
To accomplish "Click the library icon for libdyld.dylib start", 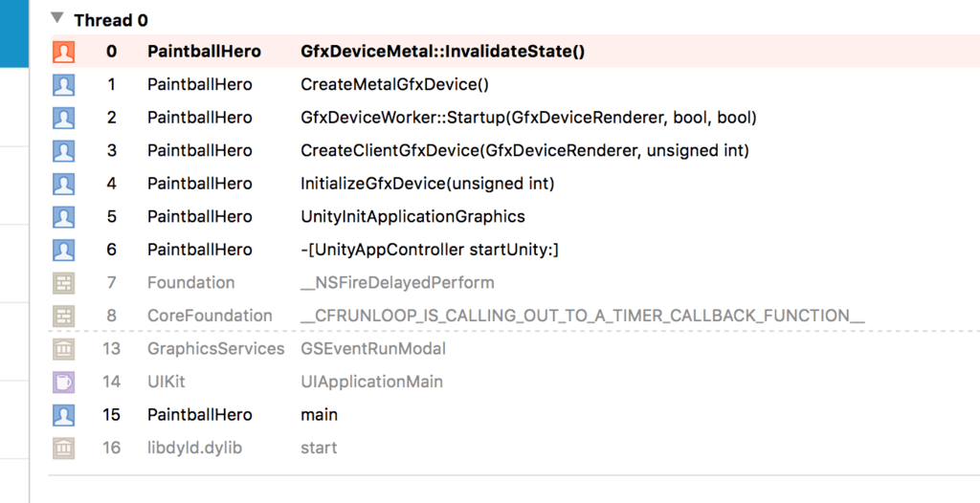I will (x=64, y=448).
